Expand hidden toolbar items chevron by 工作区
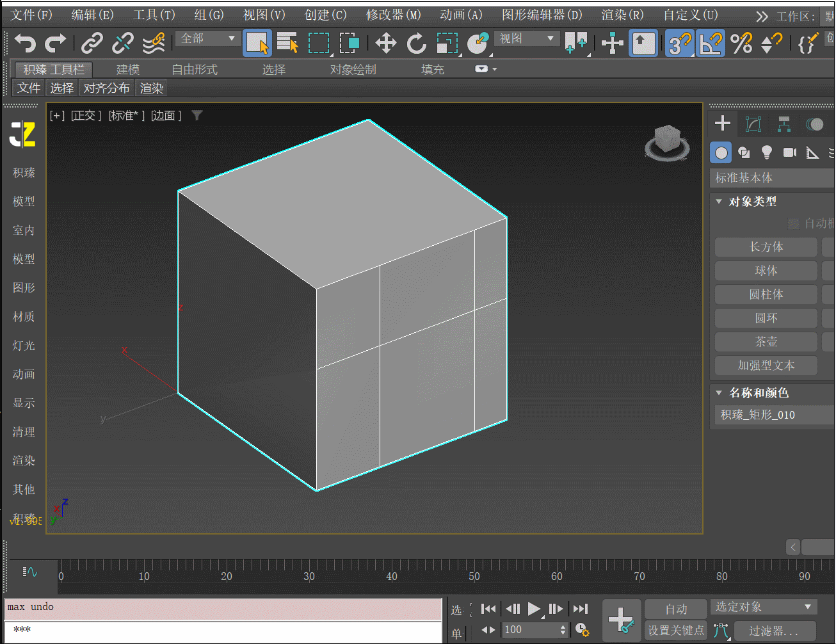 tap(761, 16)
